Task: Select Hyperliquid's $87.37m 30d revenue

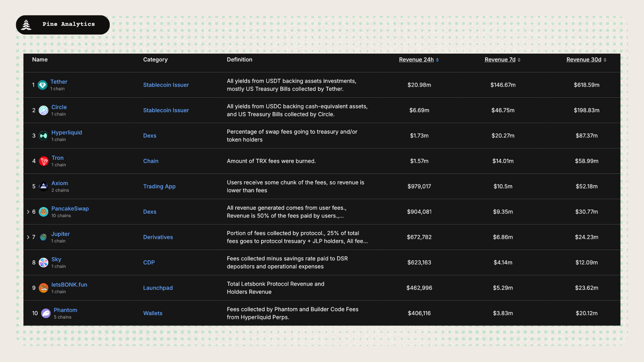Action: click(587, 136)
